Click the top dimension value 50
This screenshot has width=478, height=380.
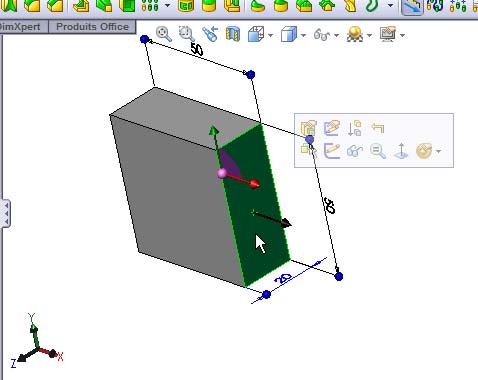(x=197, y=49)
